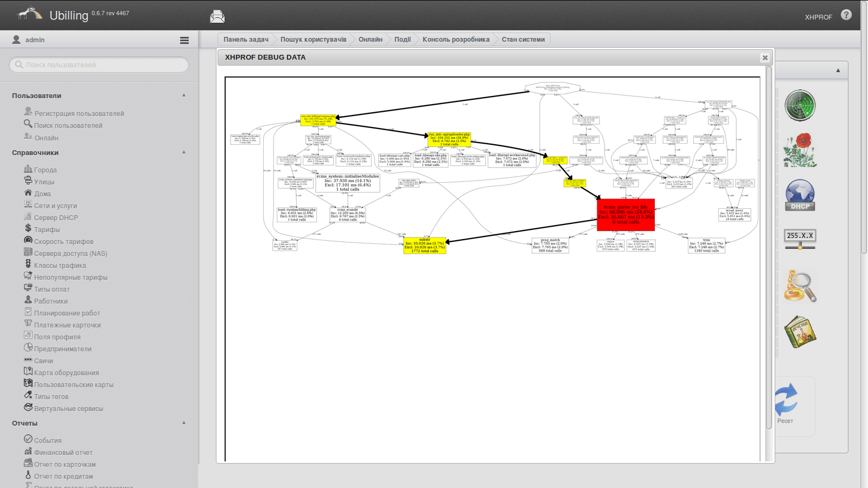Click the dialog vertical scrollbar
The width and height of the screenshot is (868, 488).
(x=769, y=247)
